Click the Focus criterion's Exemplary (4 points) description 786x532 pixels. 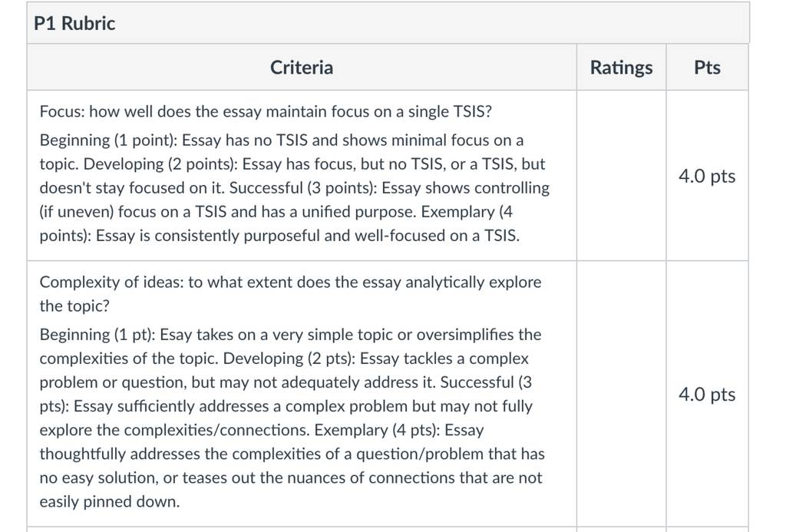click(279, 223)
